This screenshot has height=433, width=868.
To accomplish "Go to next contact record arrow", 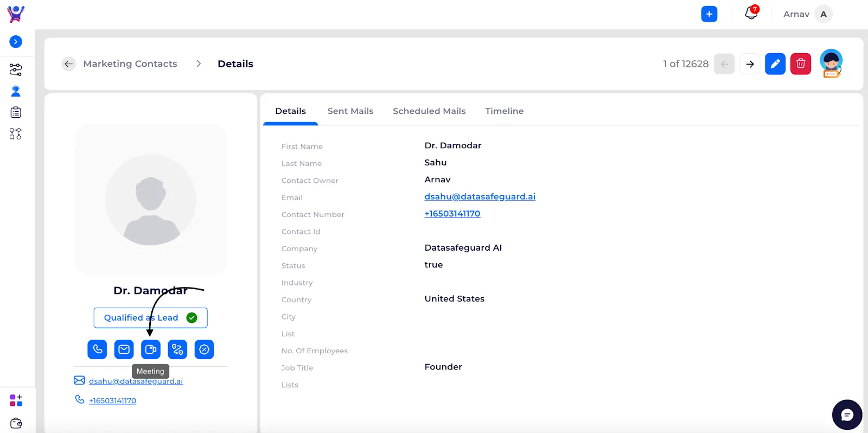I will click(750, 64).
